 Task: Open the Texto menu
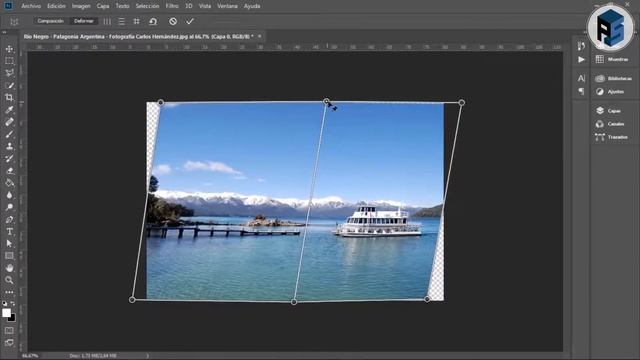coord(122,6)
